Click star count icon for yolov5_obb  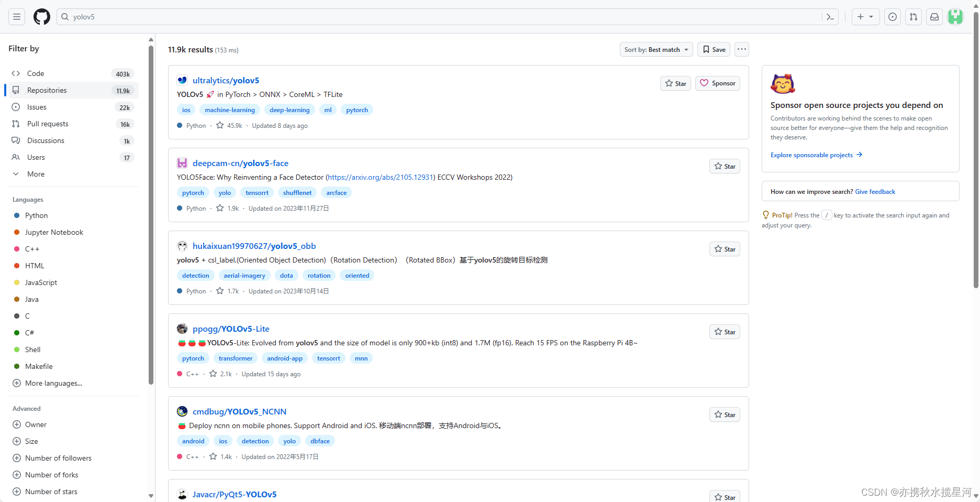[220, 291]
